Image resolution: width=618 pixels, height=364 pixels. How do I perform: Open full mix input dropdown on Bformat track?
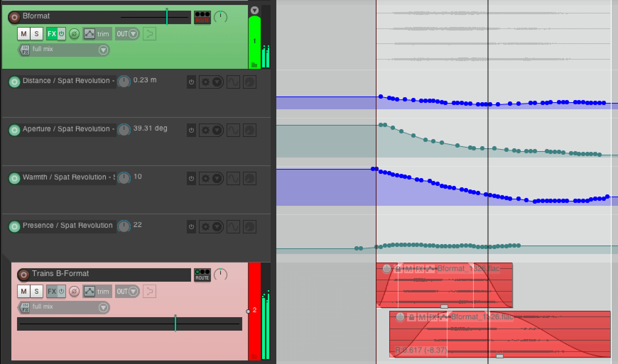tap(103, 50)
